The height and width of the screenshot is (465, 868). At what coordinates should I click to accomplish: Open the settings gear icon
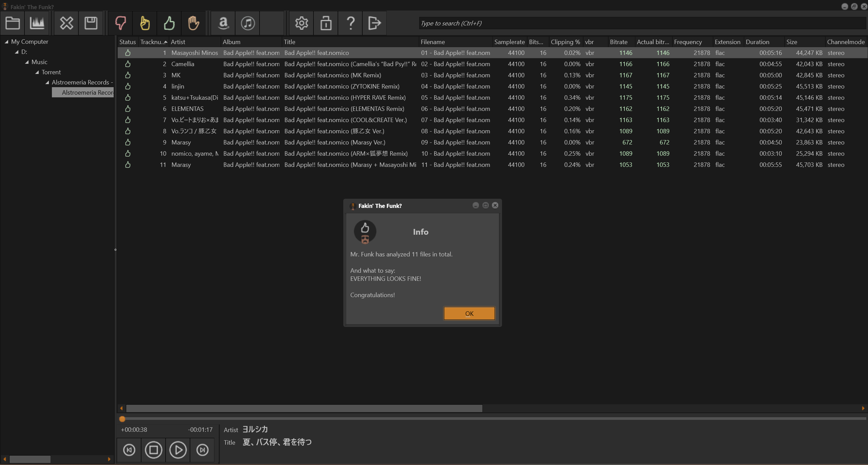pyautogui.click(x=301, y=23)
